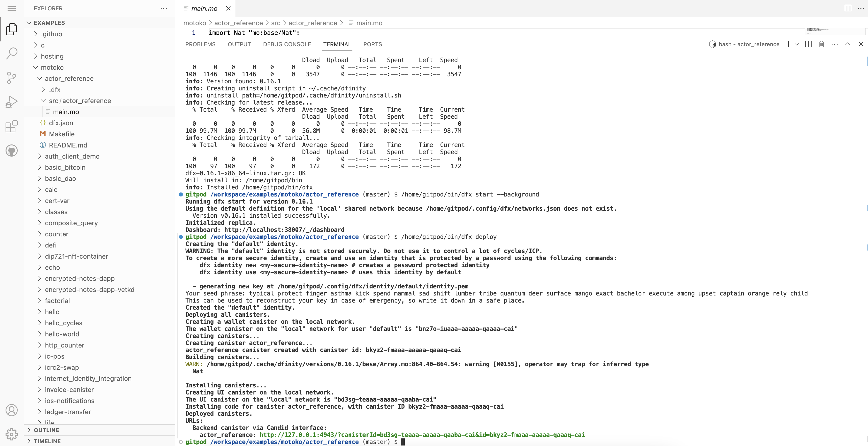Toggle the hamburger application menu
868x446 pixels.
tap(11, 8)
